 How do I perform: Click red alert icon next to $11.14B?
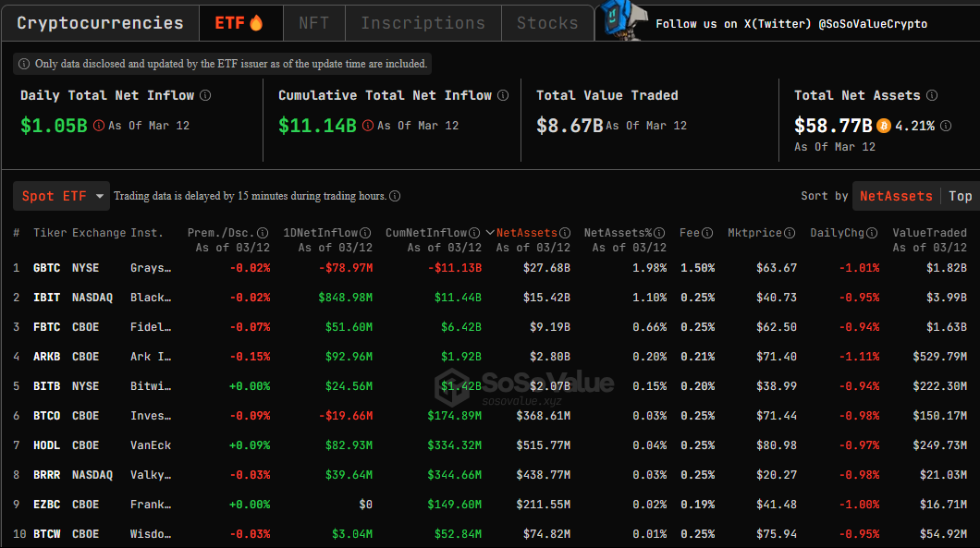point(368,126)
